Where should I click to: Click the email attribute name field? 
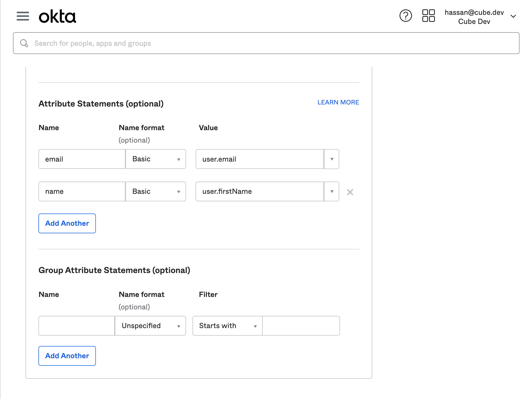82,159
